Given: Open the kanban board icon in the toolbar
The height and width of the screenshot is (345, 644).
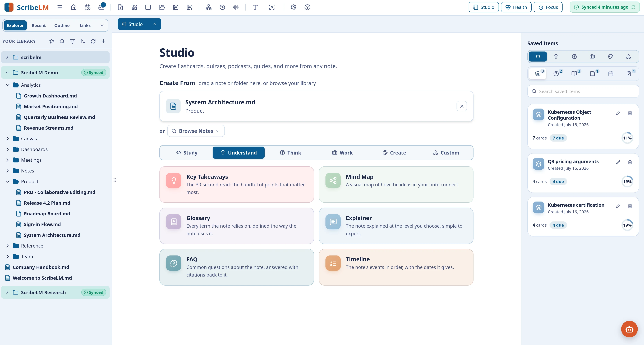Looking at the screenshot, I should click(x=148, y=7).
